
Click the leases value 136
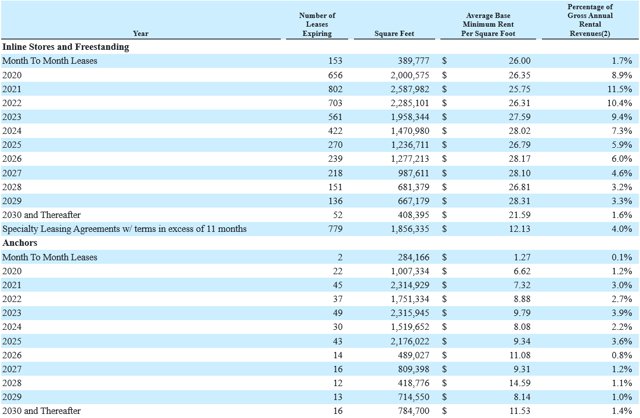coord(335,201)
